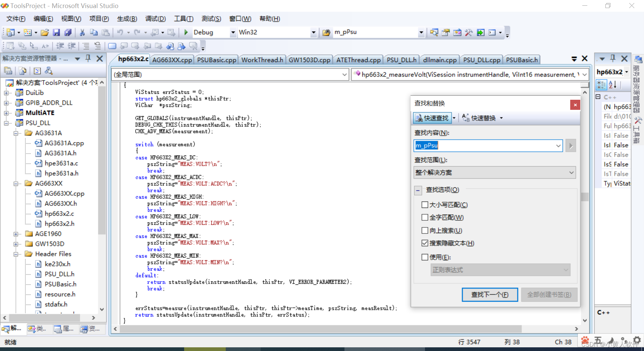Click the Save icon in toolbar

(x=56, y=32)
